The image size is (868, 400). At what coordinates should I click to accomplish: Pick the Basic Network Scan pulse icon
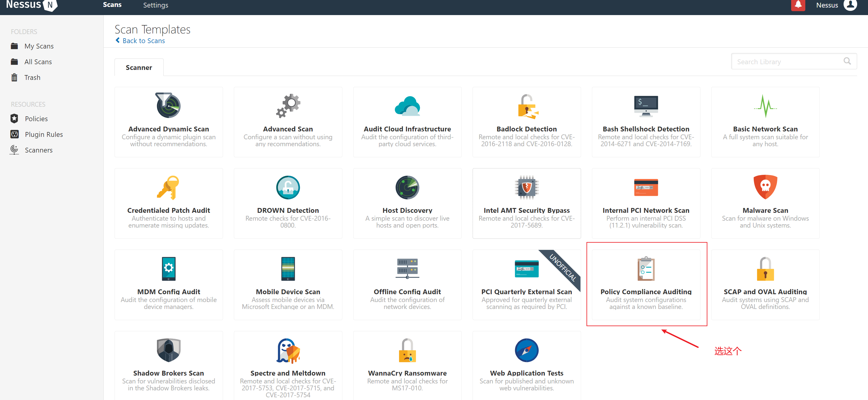pyautogui.click(x=765, y=106)
